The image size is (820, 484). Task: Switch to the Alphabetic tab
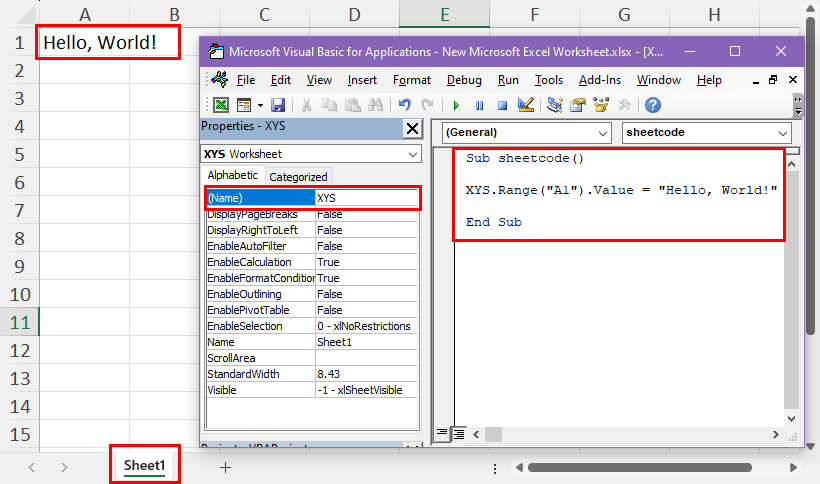pos(233,176)
